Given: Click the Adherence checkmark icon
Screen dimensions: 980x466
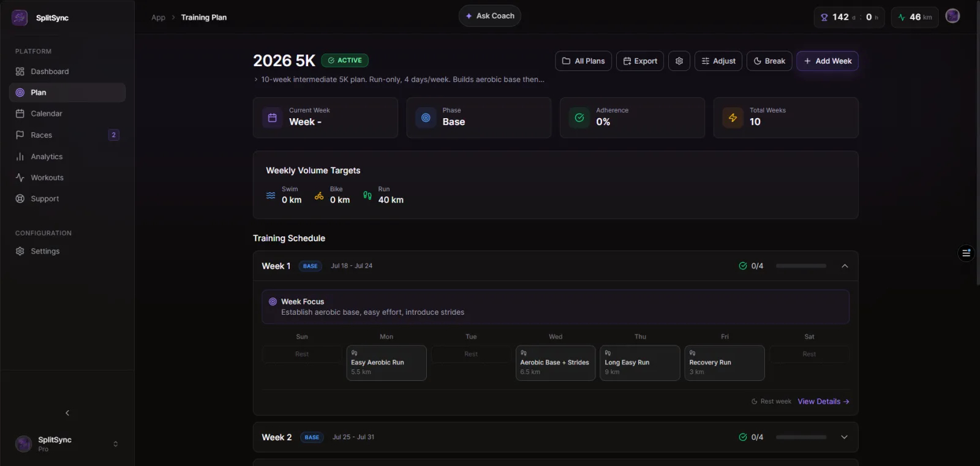Looking at the screenshot, I should point(579,118).
